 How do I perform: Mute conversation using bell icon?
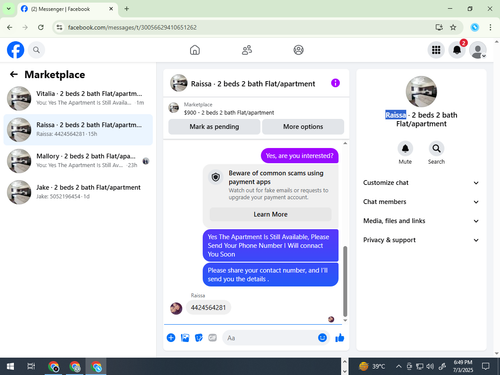(x=405, y=149)
